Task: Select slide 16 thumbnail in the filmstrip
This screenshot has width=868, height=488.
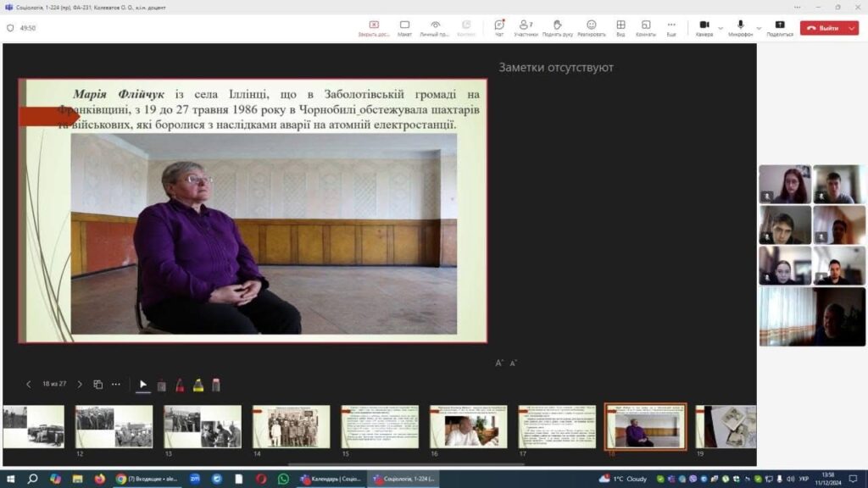Action: [468, 426]
